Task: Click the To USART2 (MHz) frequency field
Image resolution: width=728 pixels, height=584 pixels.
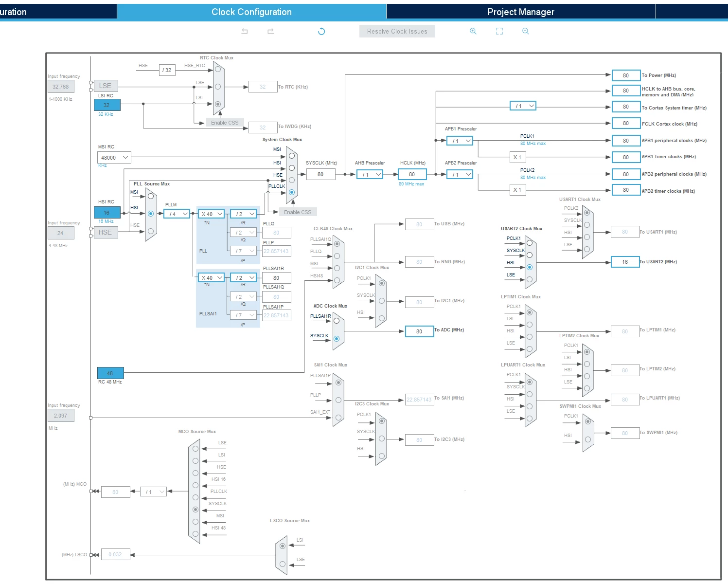Action: (x=625, y=262)
